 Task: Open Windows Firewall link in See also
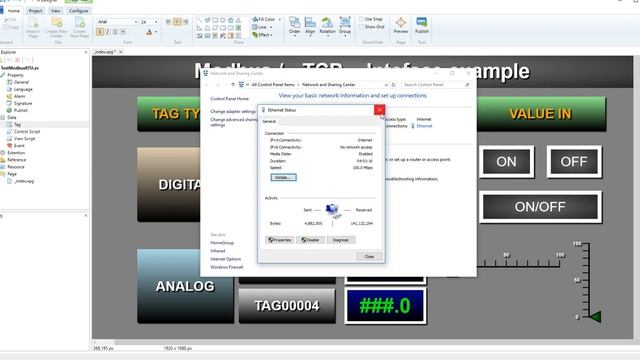pyautogui.click(x=227, y=267)
